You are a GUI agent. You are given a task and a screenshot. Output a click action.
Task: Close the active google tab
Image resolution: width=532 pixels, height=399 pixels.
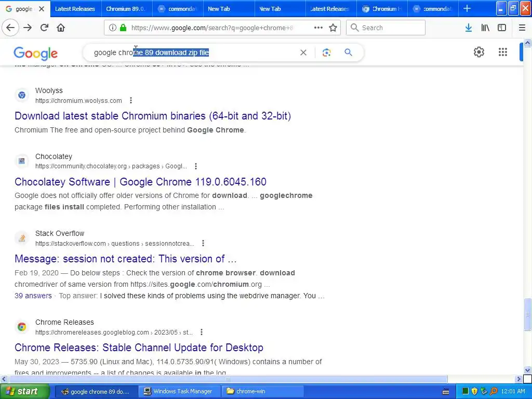pyautogui.click(x=42, y=9)
